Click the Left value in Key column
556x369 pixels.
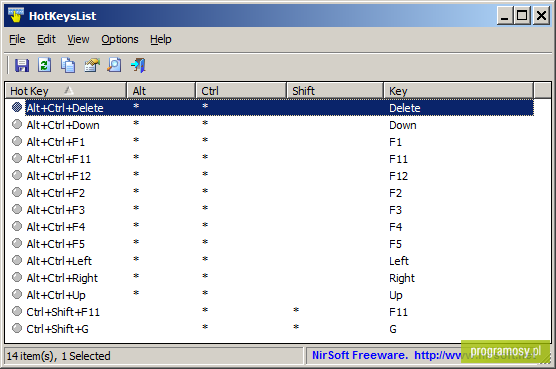pos(399,261)
